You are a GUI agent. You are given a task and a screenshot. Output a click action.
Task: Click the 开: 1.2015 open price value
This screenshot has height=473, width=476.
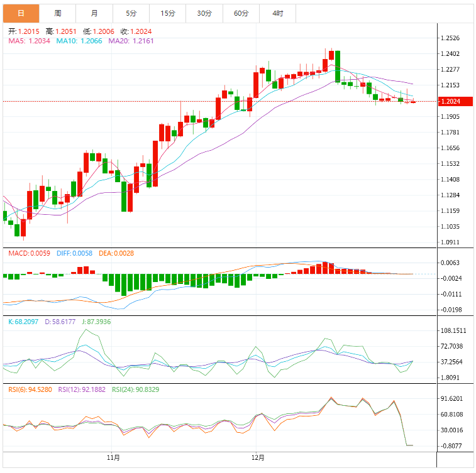pyautogui.click(x=24, y=31)
